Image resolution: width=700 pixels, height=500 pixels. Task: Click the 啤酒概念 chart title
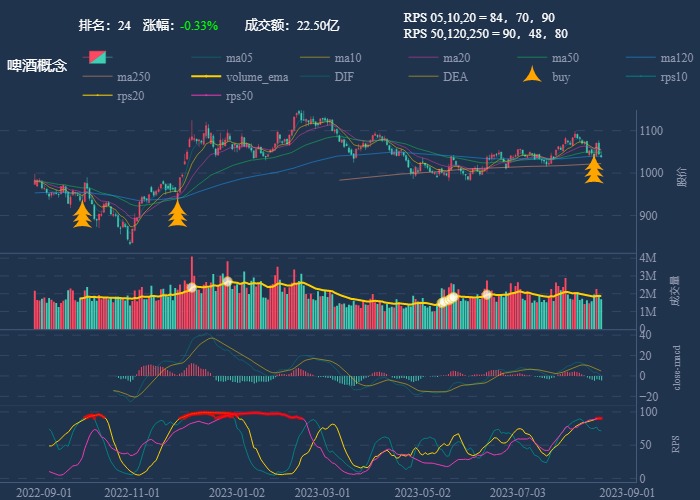[x=38, y=66]
